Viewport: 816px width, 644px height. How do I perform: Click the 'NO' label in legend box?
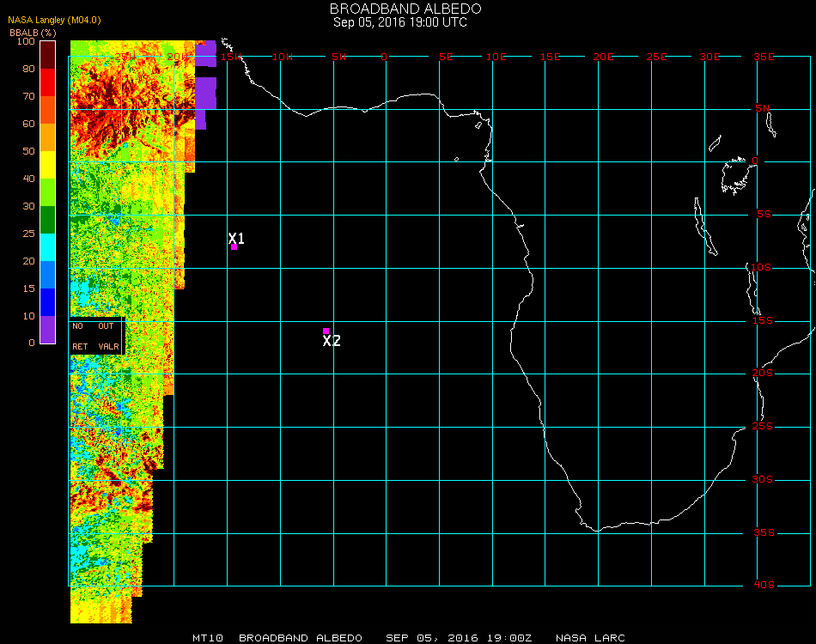tap(77, 326)
